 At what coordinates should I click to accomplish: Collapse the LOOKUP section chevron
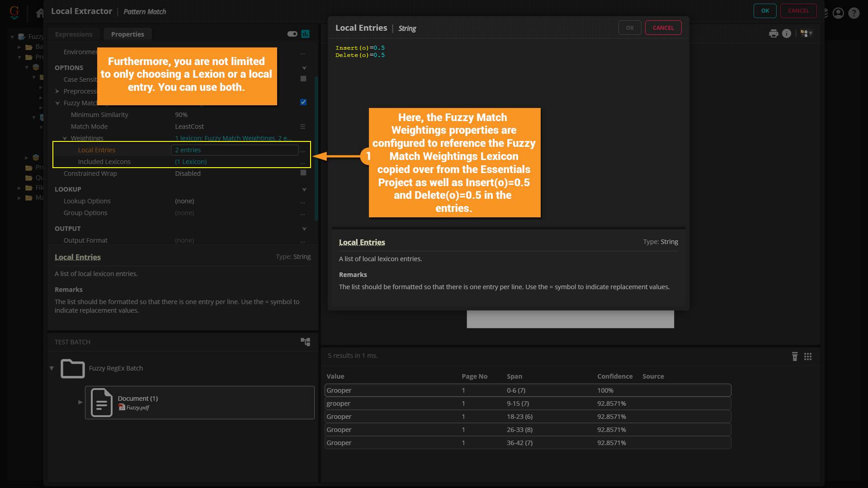point(304,189)
